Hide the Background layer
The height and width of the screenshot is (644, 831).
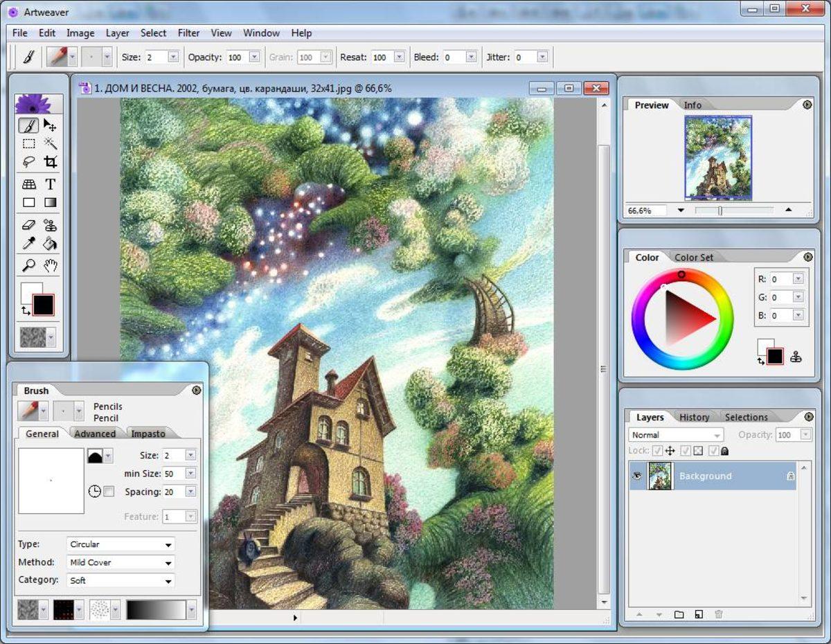tap(638, 476)
